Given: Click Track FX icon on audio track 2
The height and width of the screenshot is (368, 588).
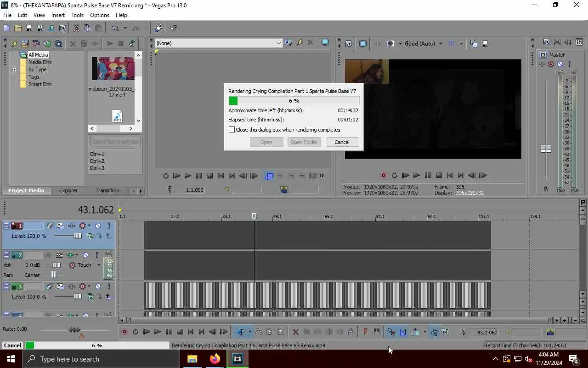Looking at the screenshot, I should [x=70, y=255].
